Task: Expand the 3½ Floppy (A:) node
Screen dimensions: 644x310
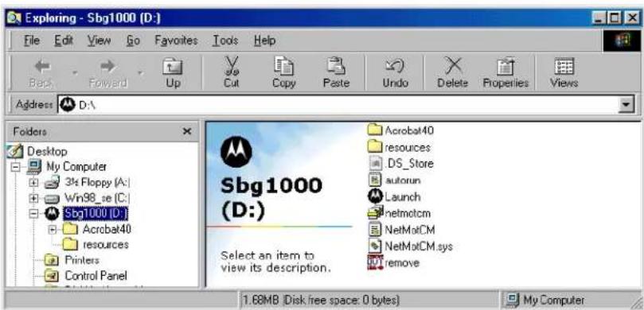Action: click(x=33, y=182)
